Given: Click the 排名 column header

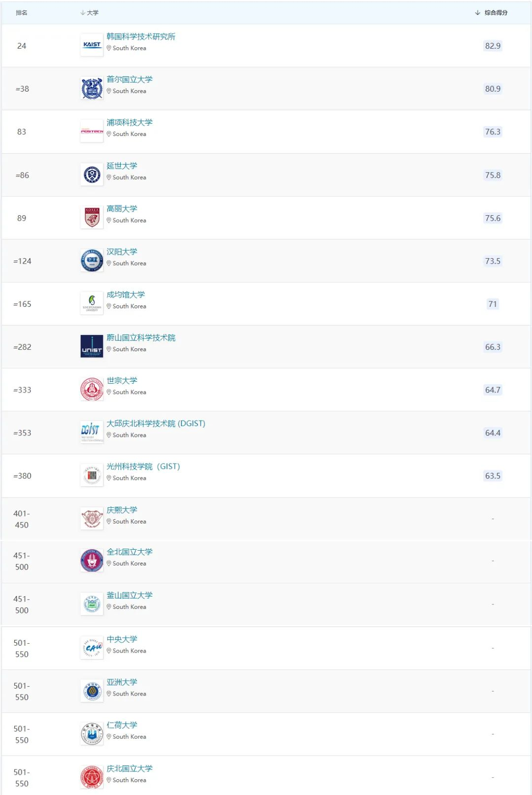Looking at the screenshot, I should (x=22, y=13).
